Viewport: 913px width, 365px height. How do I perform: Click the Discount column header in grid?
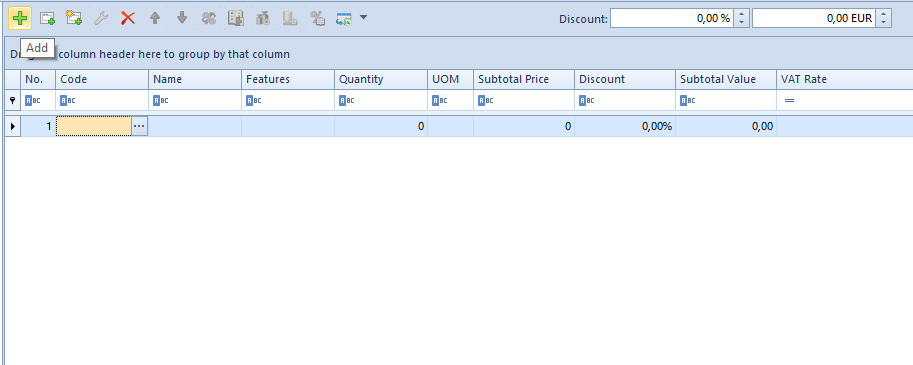625,79
